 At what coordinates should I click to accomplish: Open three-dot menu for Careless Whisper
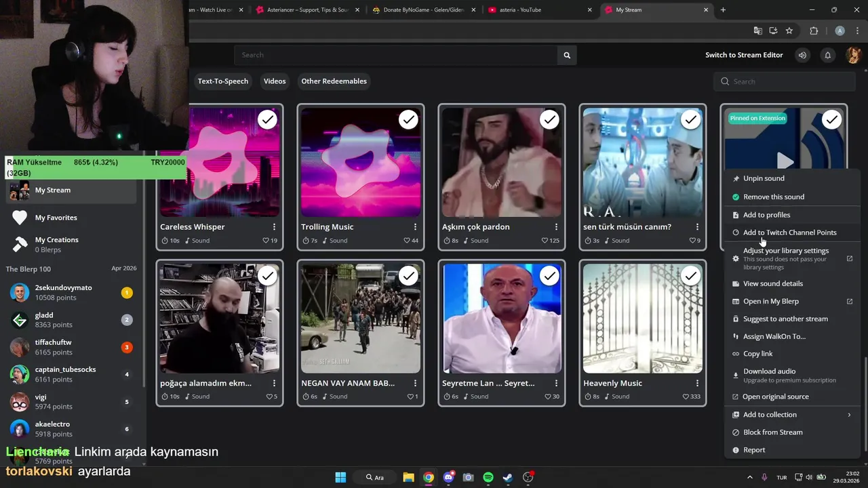point(274,227)
